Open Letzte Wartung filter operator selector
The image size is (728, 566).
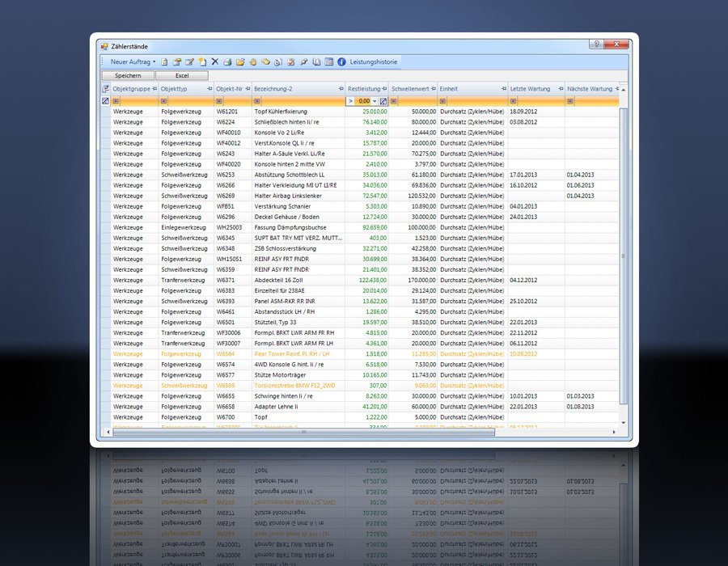point(513,101)
